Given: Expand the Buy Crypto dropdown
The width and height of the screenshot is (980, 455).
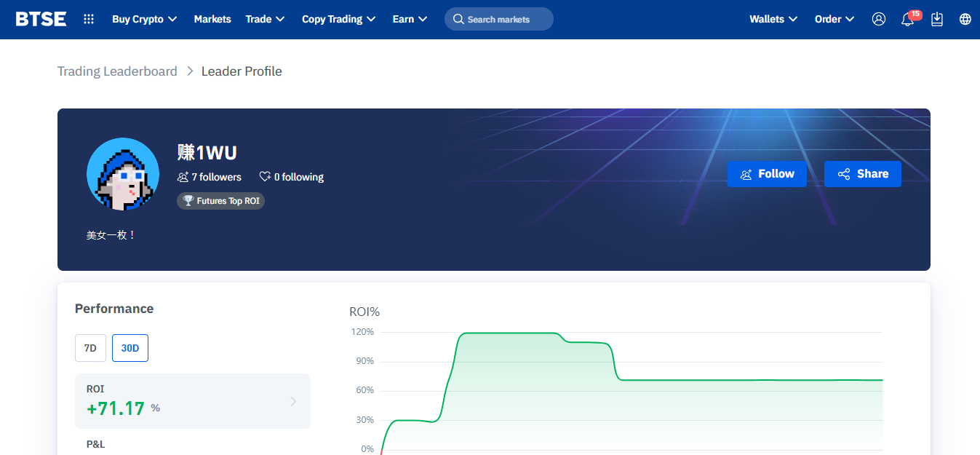Looking at the screenshot, I should (144, 19).
